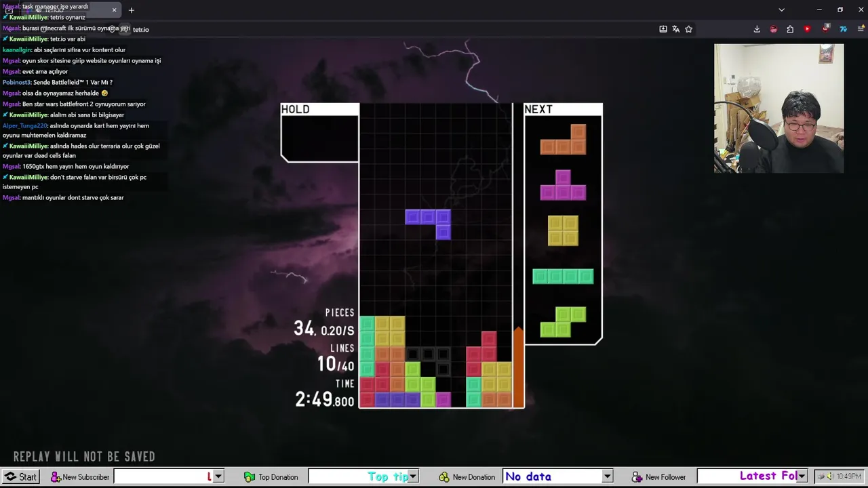Open a new browser tab with the plus button
Image resolution: width=868 pixels, height=488 pixels.
132,10
